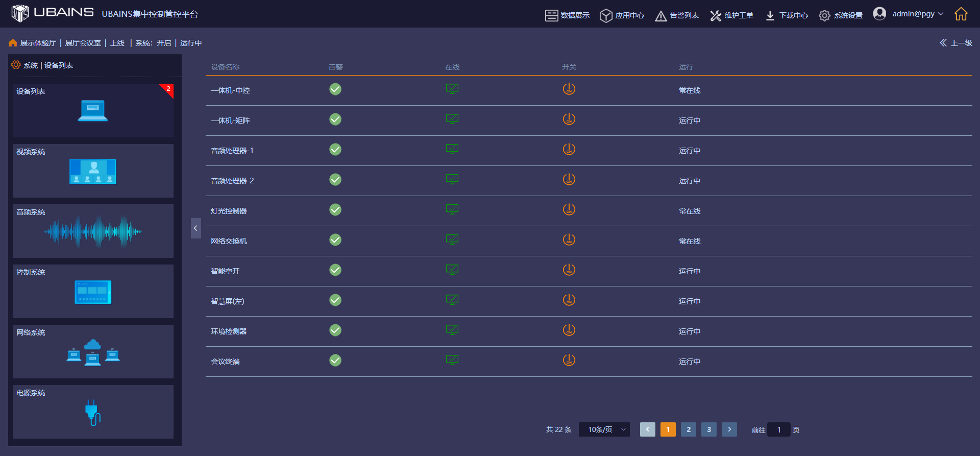Toggle the power switch for 音频处理器-2
The image size is (980, 456).
[x=569, y=179]
